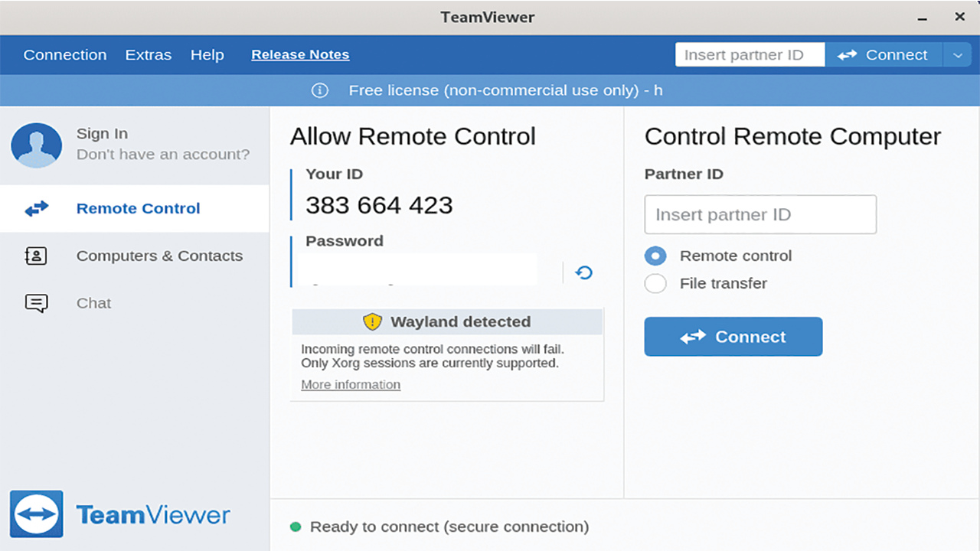Click More information under Wayland warning
Image resolution: width=980 pixels, height=551 pixels.
(x=351, y=384)
